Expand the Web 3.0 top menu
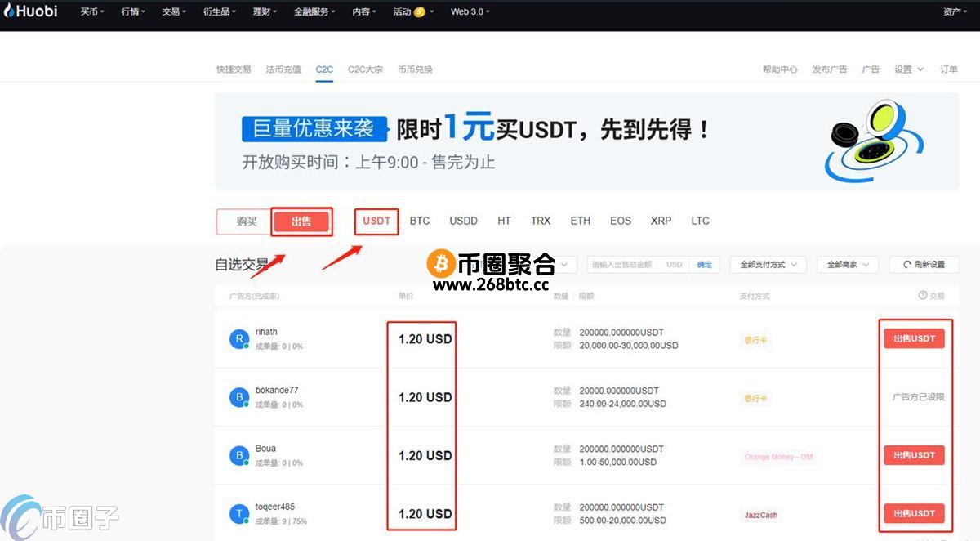 point(472,12)
